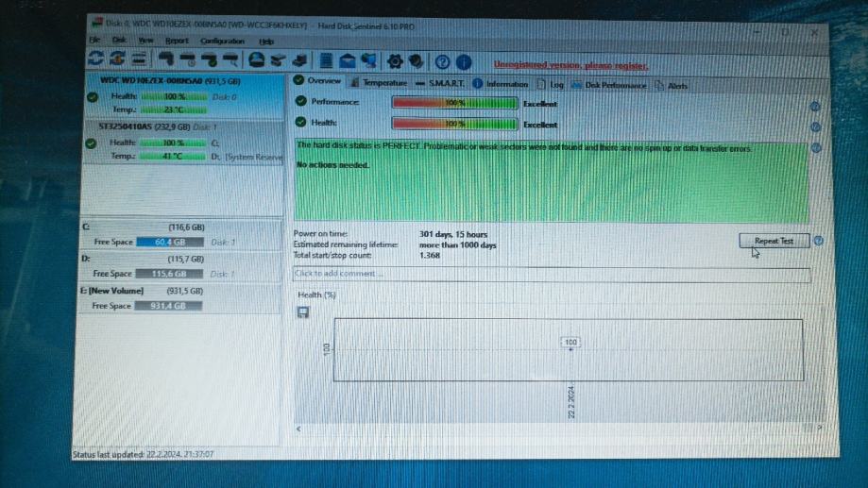868x488 pixels.
Task: Open the Report menu
Action: tap(177, 41)
